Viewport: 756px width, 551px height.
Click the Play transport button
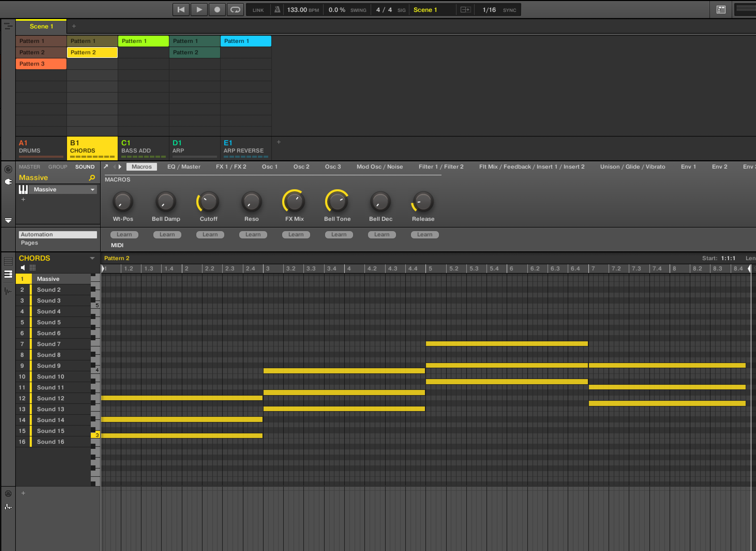[199, 10]
